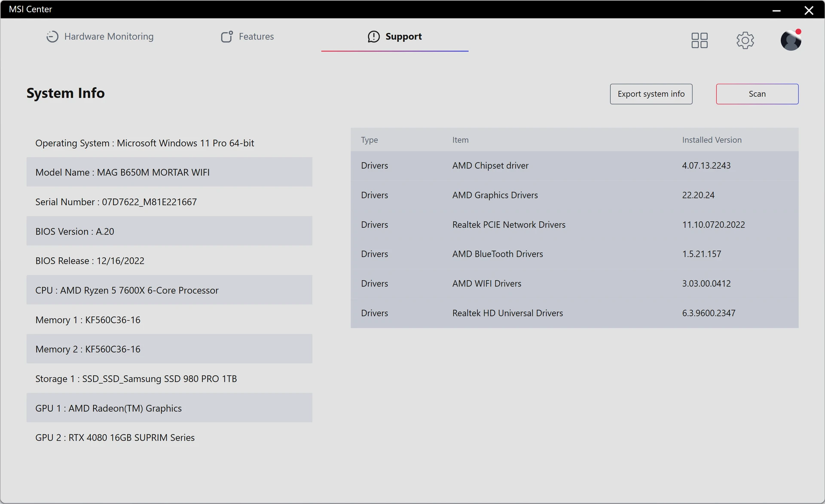
Task: Click Drivers type cell for AMD WIFI
Action: [374, 284]
